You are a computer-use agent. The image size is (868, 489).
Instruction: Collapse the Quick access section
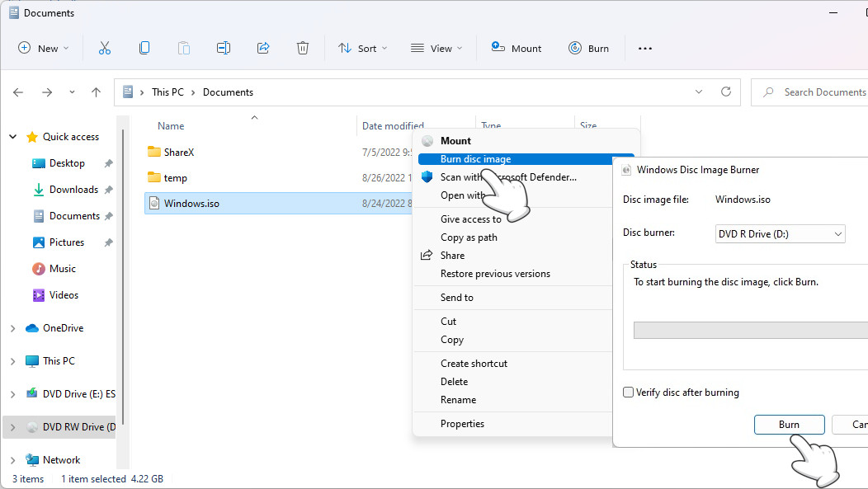coord(12,136)
